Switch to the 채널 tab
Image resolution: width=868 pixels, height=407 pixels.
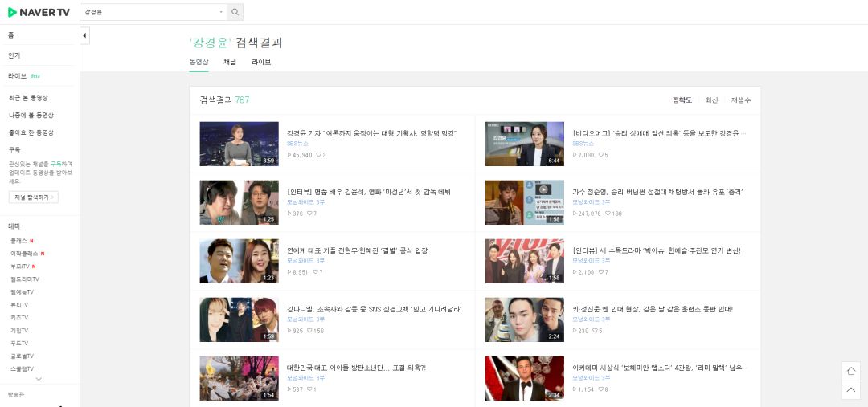point(230,62)
